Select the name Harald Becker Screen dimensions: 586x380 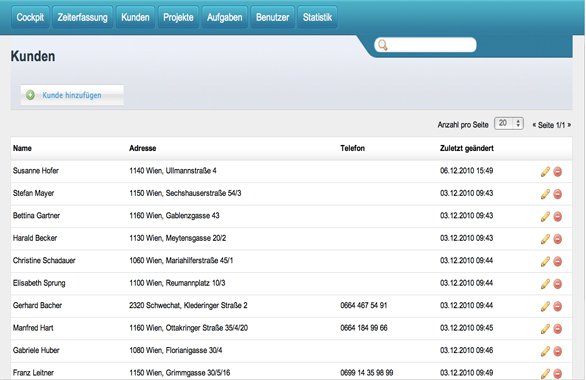pos(35,238)
